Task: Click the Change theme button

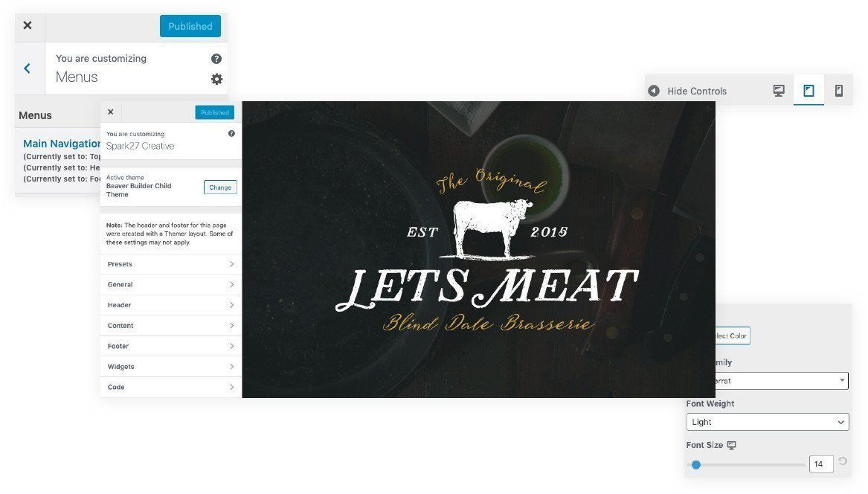Action: point(220,187)
